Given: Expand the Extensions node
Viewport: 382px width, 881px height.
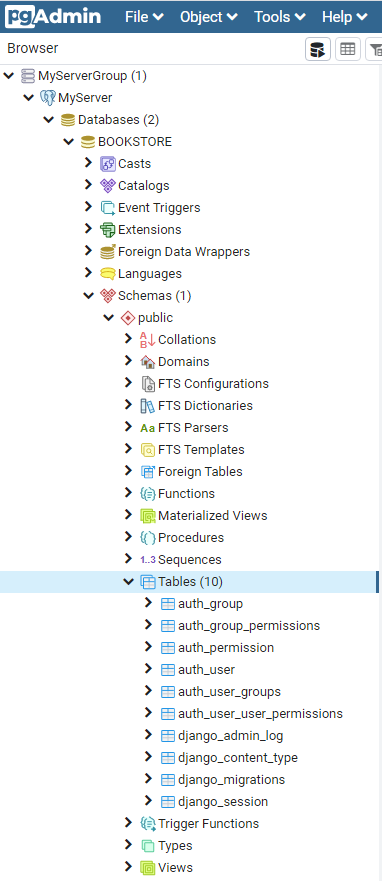Looking at the screenshot, I should [x=88, y=229].
